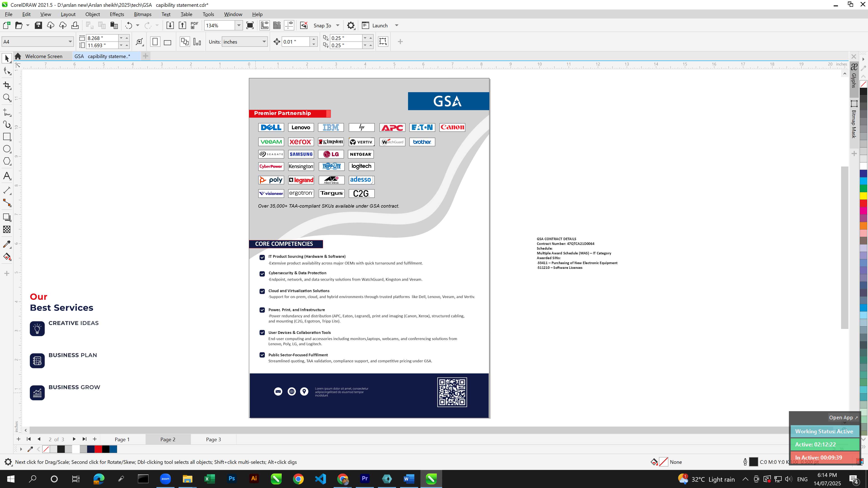
Task: Click Full-screen preview icon
Action: pyautogui.click(x=250, y=25)
